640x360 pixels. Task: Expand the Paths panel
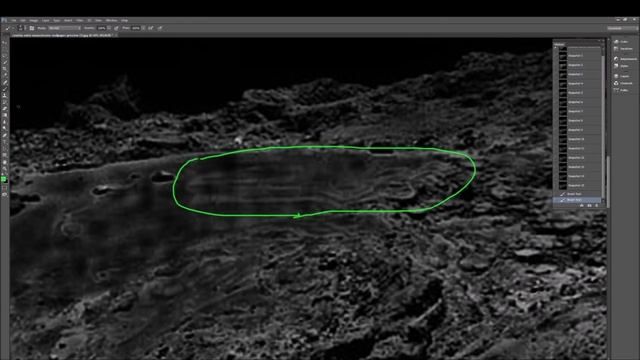point(621,90)
